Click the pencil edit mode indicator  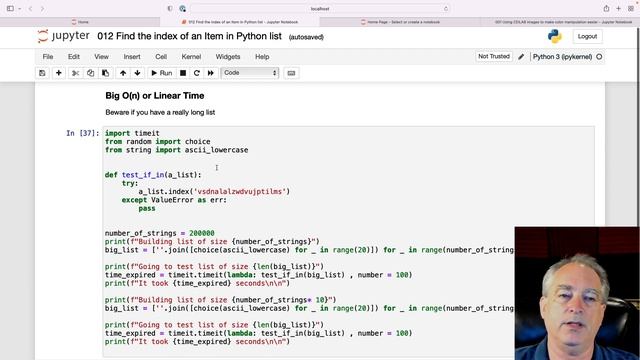click(521, 57)
